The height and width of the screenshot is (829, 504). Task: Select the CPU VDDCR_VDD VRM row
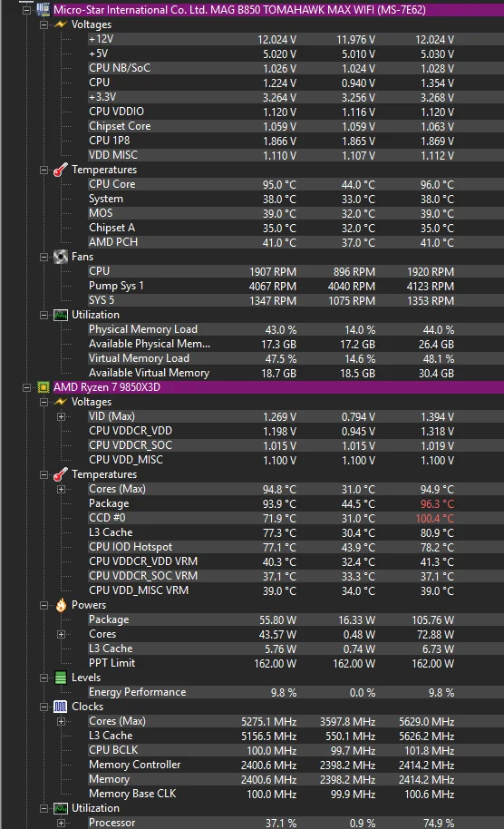[x=296, y=561]
